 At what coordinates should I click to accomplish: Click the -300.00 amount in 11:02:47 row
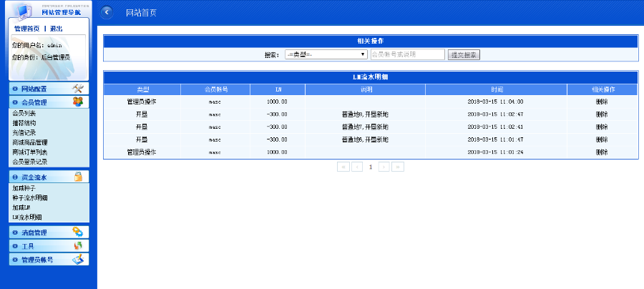277,114
